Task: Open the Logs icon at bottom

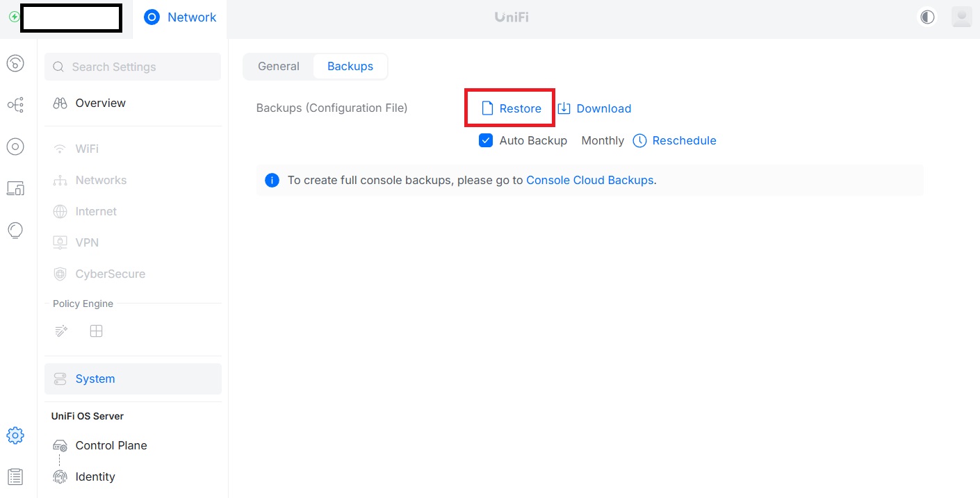Action: point(15,476)
